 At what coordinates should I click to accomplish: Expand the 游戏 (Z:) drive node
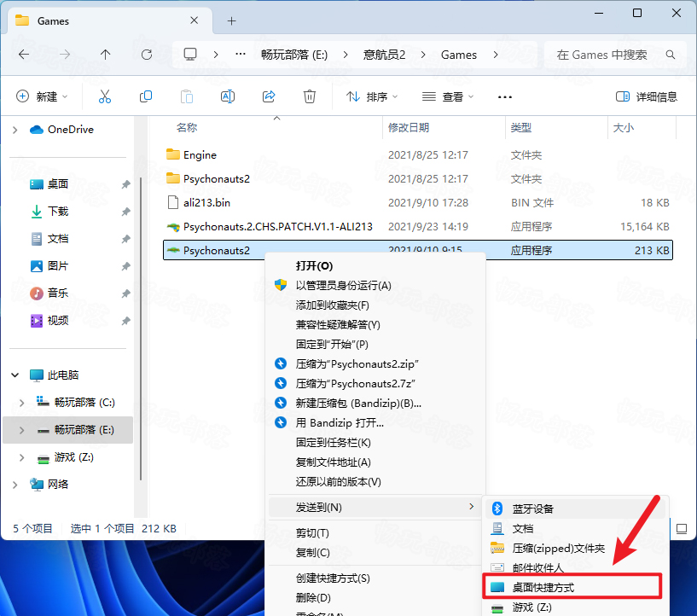click(22, 457)
